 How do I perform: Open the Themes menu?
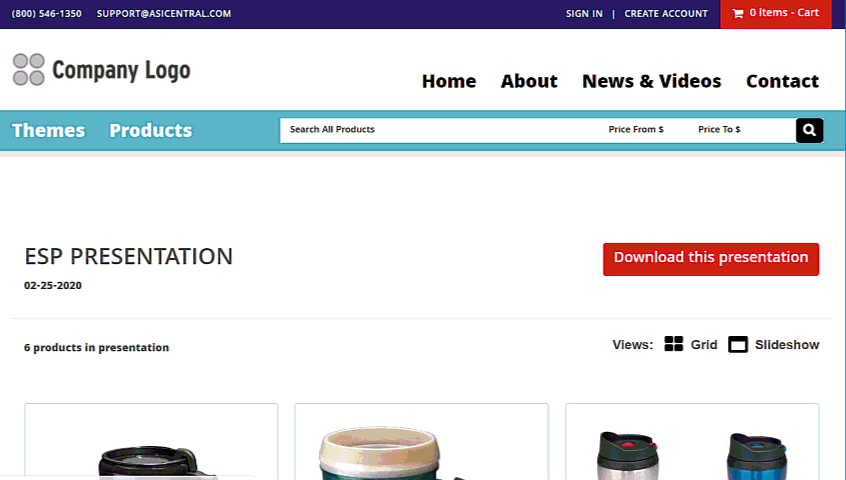(49, 131)
